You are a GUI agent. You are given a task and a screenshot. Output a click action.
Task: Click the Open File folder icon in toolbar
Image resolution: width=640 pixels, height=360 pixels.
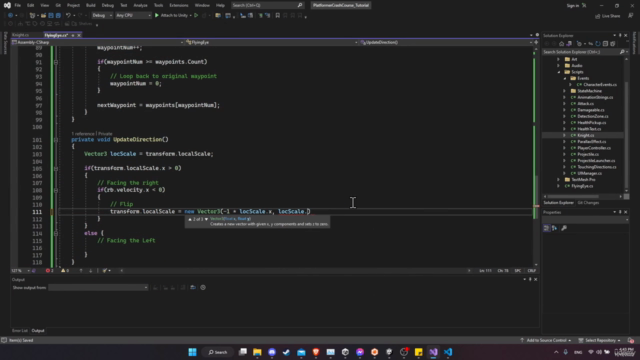(43, 16)
